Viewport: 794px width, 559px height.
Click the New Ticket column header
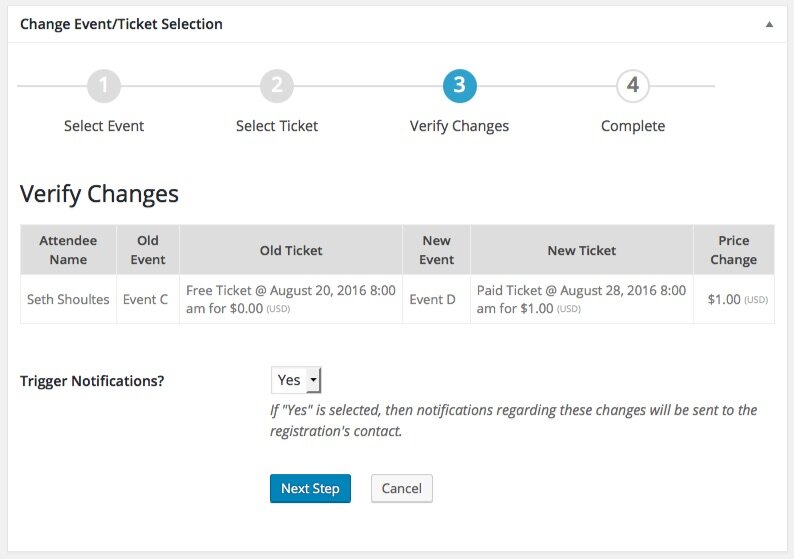[582, 250]
